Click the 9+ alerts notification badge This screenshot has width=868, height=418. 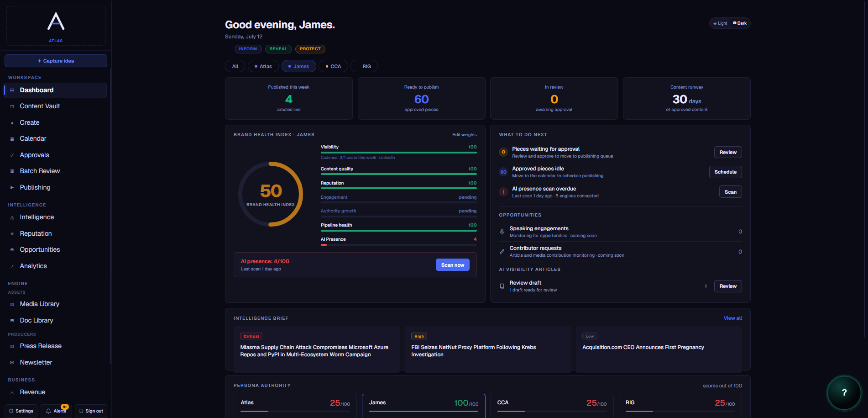point(65,407)
